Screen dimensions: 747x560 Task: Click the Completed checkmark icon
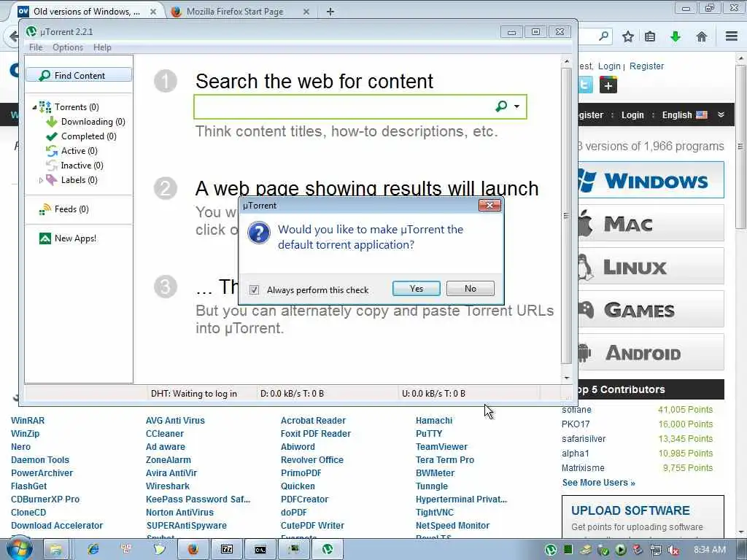point(52,136)
